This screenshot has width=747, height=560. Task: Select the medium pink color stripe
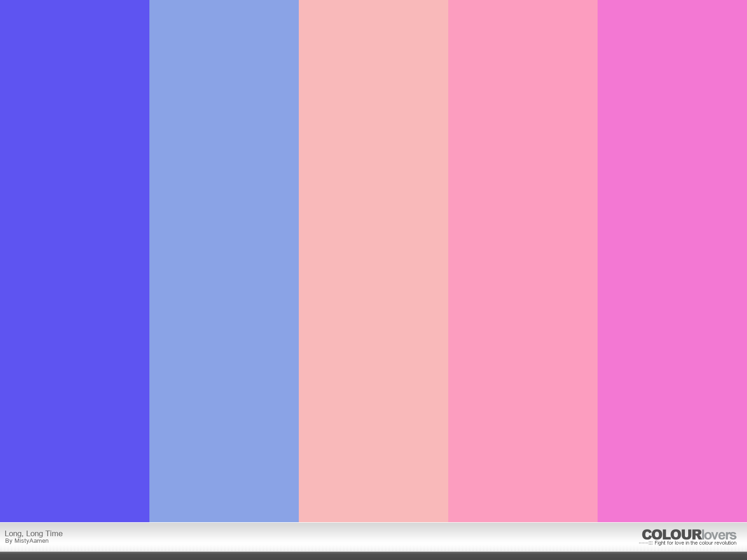tap(523, 261)
